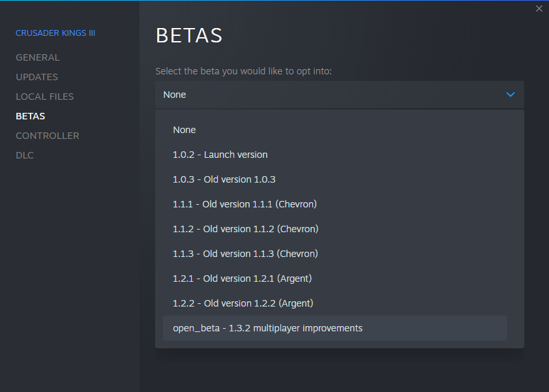Switch to the GENERAL settings tab

coord(37,57)
